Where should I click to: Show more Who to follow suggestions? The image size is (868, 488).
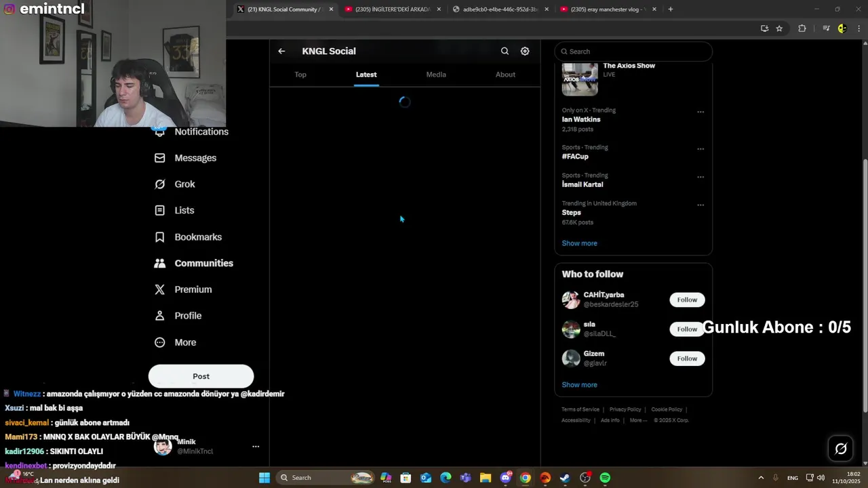click(x=579, y=385)
